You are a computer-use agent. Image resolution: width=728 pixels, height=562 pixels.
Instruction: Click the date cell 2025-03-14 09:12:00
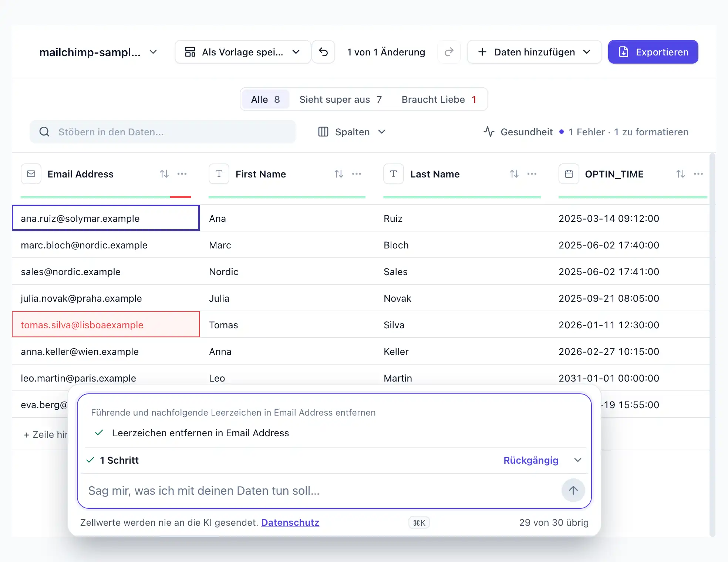[x=630, y=218]
